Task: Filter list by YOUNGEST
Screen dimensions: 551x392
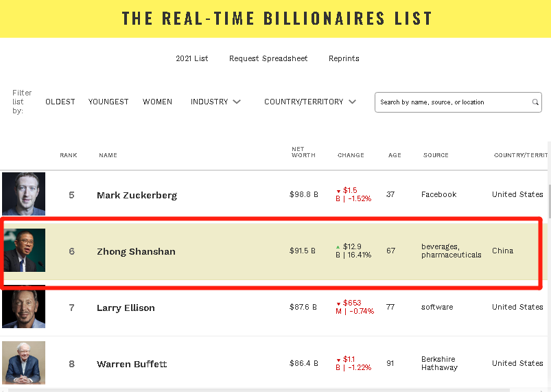Action: point(108,102)
